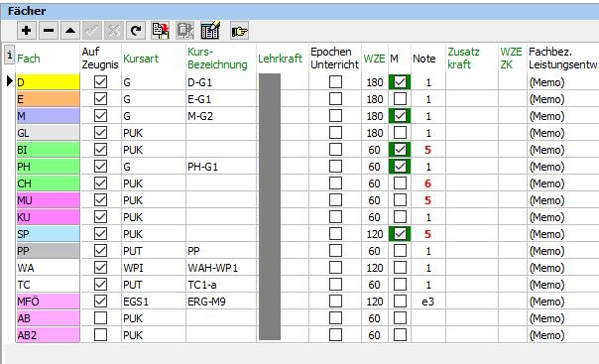Click the grayed X cancel icon
The height and width of the screenshot is (364, 599).
[114, 30]
